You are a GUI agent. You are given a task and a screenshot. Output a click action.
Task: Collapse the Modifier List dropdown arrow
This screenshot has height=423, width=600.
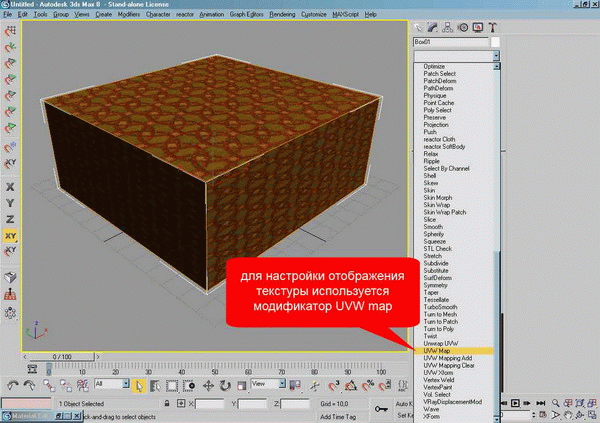[x=496, y=58]
